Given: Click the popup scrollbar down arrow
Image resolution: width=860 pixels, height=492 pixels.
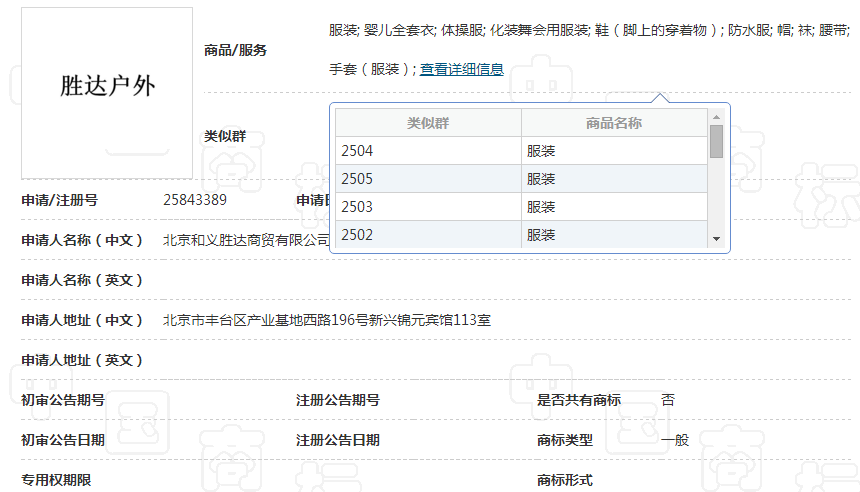Looking at the screenshot, I should (x=716, y=239).
